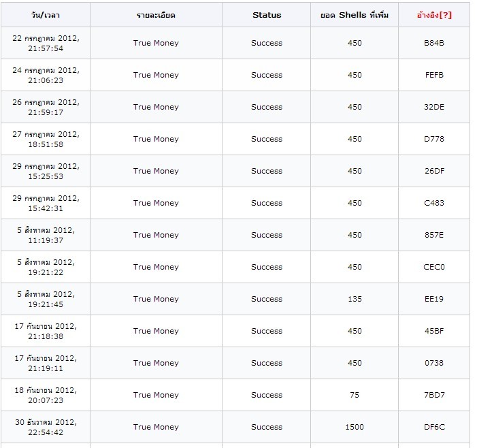Viewport: 477px width, 448px height.
Task: Click the ยอด Shells ที่เพิ่ม column header
Action: (x=355, y=15)
